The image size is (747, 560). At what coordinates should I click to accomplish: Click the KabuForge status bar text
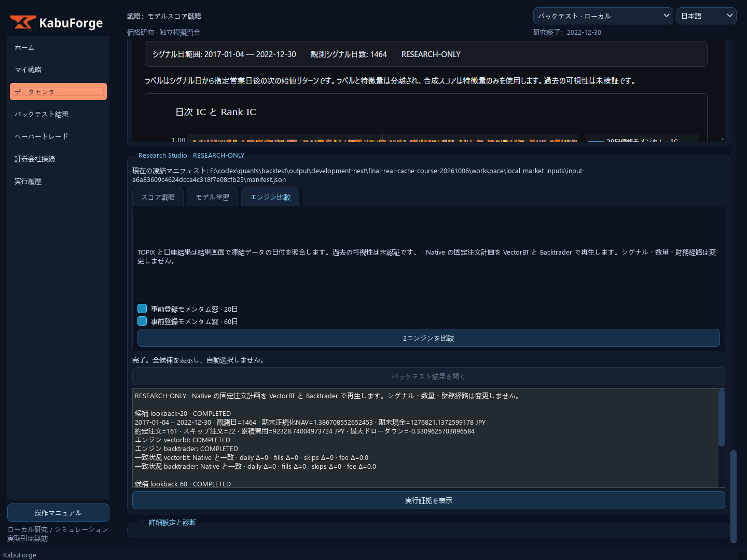click(20, 555)
